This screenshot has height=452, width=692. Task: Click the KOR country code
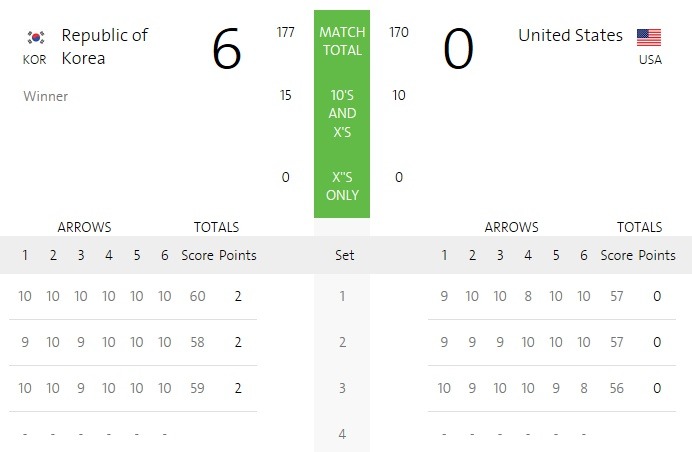coord(34,60)
